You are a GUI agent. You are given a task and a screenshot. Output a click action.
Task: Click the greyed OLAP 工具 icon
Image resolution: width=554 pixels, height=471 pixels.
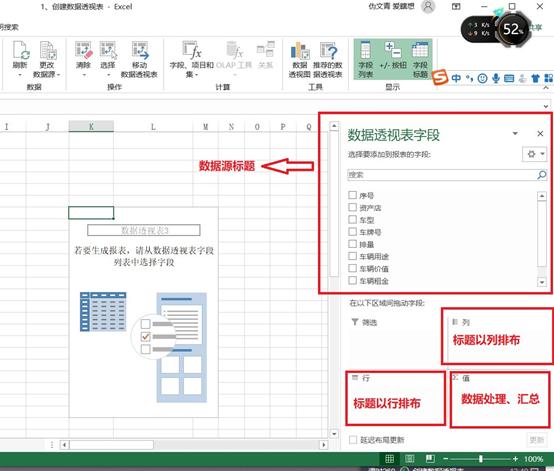click(234, 50)
